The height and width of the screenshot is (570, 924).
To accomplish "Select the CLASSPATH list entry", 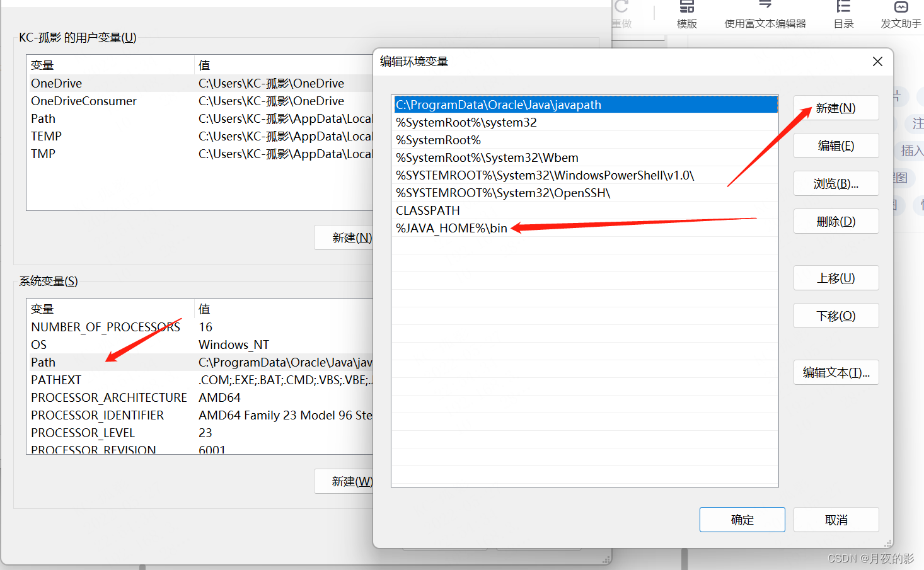I will [585, 210].
